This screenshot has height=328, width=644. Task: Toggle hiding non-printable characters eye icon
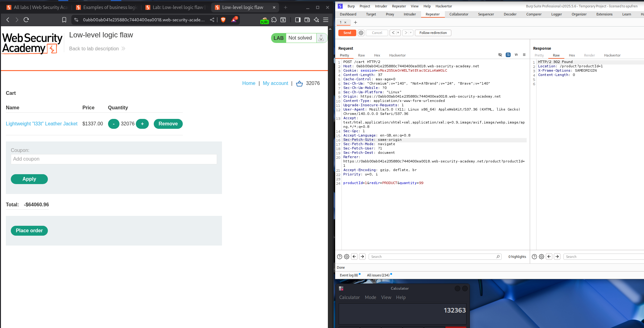(500, 55)
